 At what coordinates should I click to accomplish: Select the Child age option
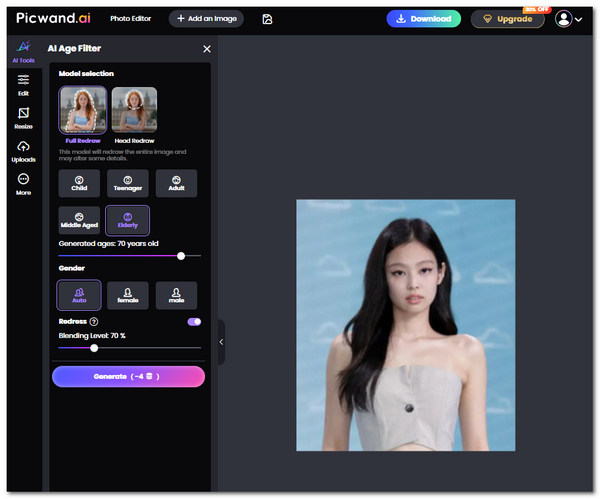click(79, 183)
